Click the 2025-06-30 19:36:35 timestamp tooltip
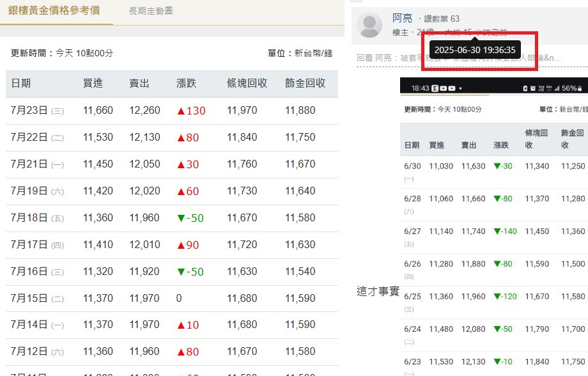588x376 pixels. tap(475, 50)
